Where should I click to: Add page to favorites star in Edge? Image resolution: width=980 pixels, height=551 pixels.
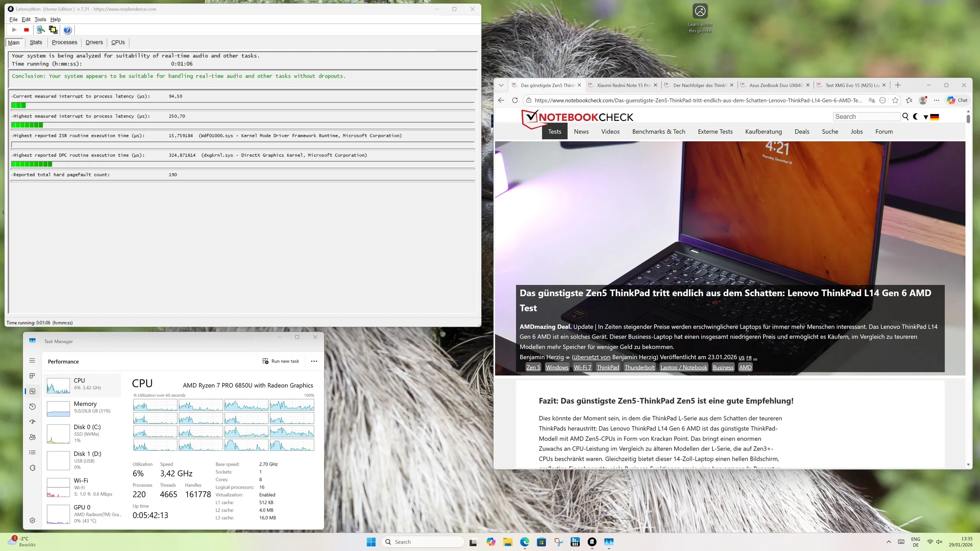coord(895,100)
